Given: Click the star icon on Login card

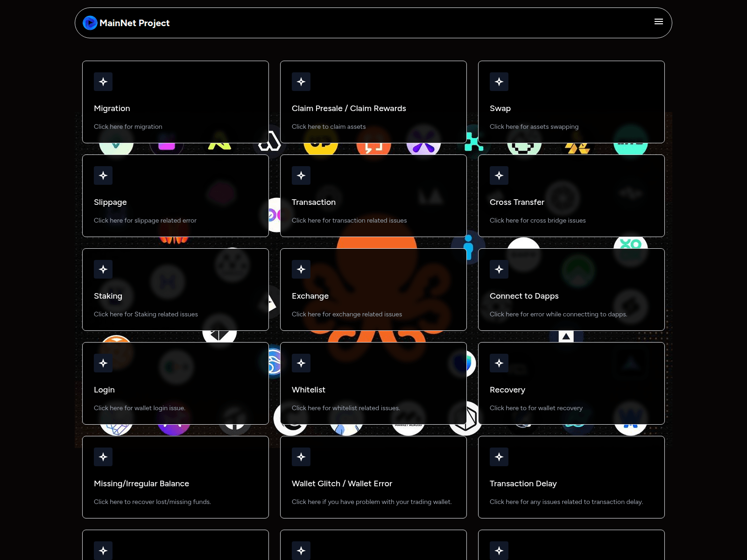Looking at the screenshot, I should [x=103, y=363].
